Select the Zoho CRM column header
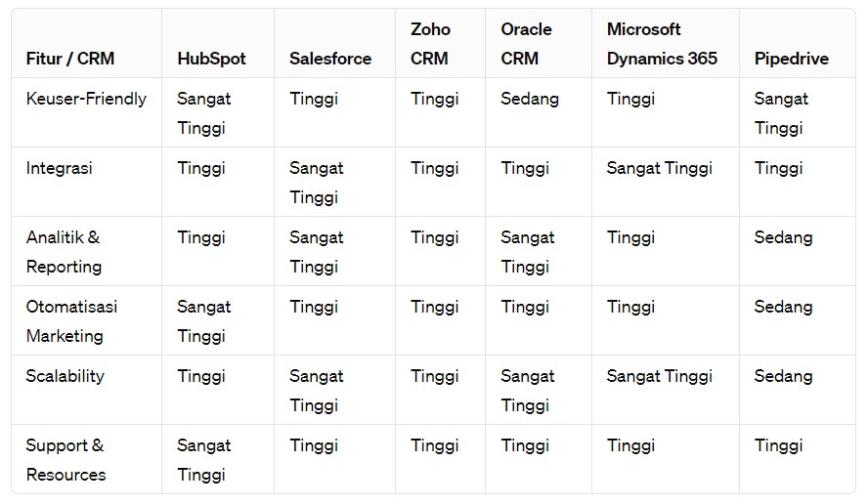868x504 pixels. (430, 44)
